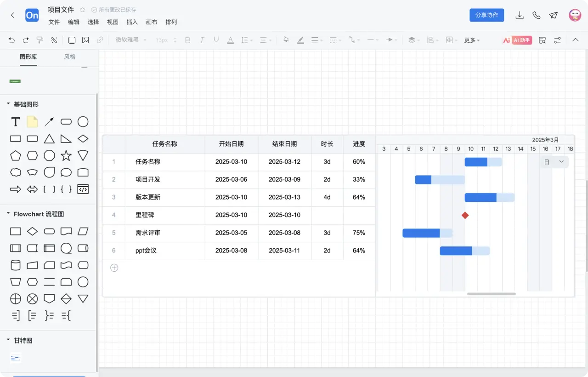Screen dimensions: 588x377
Task: Insert a hyperlink with the link icon
Action: (100, 40)
